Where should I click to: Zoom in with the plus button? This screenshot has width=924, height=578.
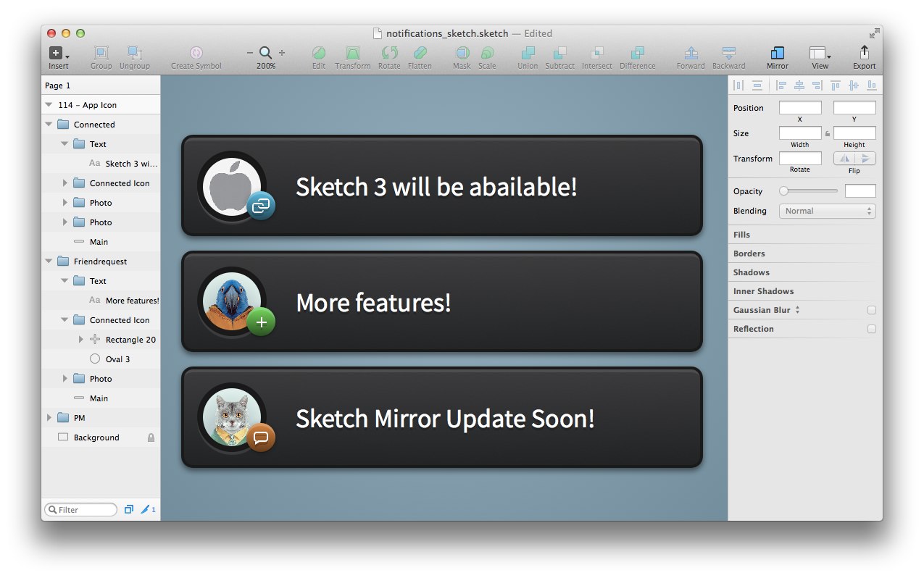click(x=282, y=53)
